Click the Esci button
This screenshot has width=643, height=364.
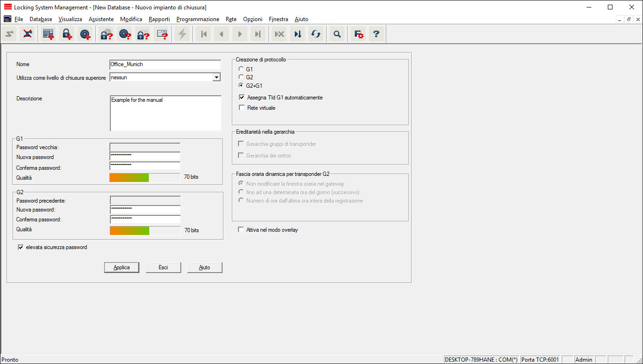click(x=163, y=267)
